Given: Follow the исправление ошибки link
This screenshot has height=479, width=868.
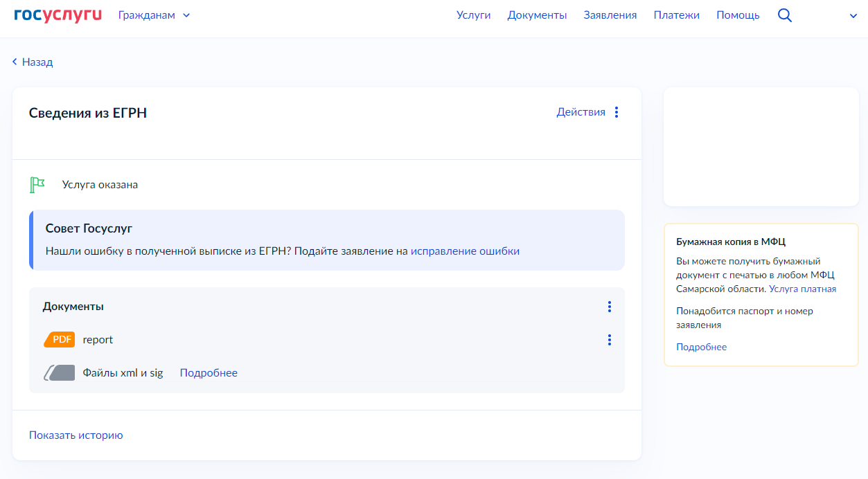Looking at the screenshot, I should [465, 251].
